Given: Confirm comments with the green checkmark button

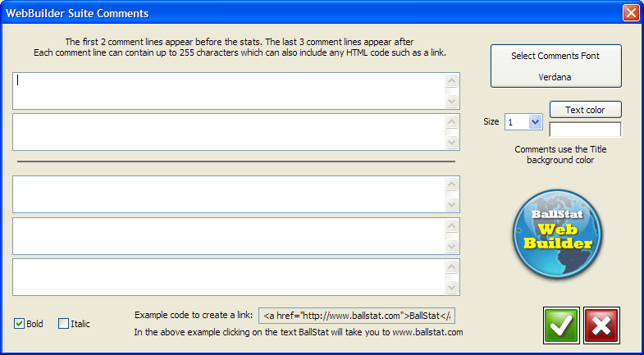Looking at the screenshot, I should [x=561, y=325].
